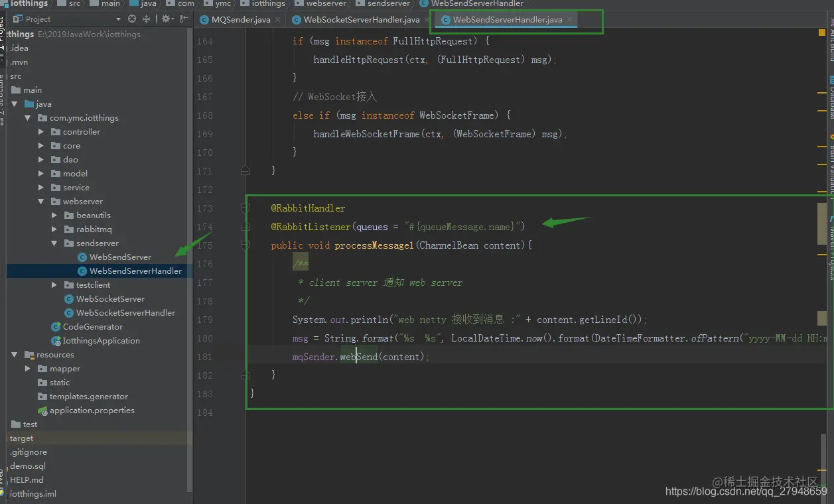
Task: Toggle the fold marker beside @RabbitHandler line 173
Action: [245, 208]
